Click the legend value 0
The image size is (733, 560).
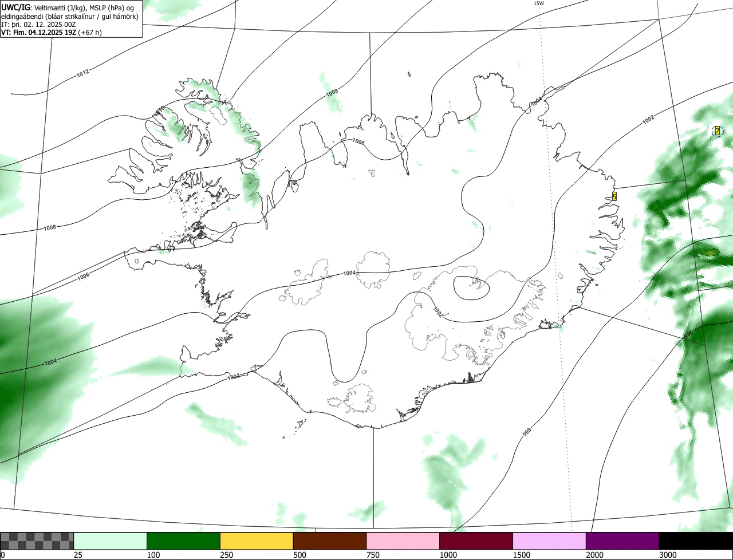click(3, 555)
